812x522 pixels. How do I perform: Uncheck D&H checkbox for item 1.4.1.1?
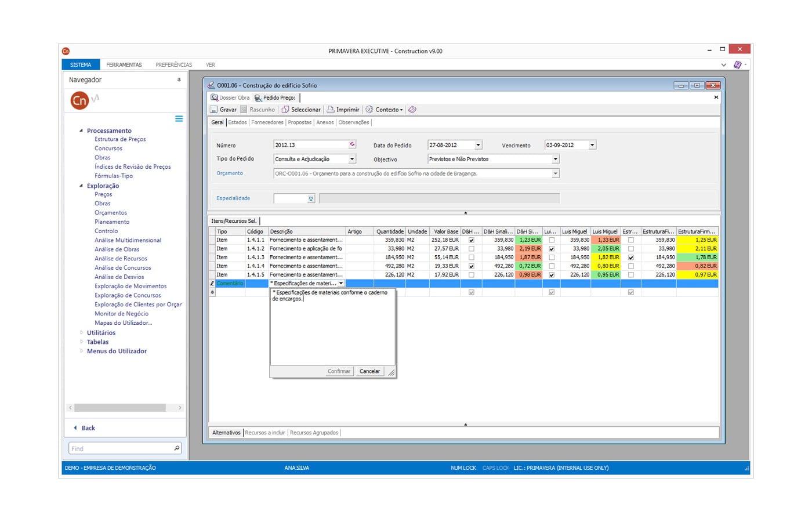[471, 240]
